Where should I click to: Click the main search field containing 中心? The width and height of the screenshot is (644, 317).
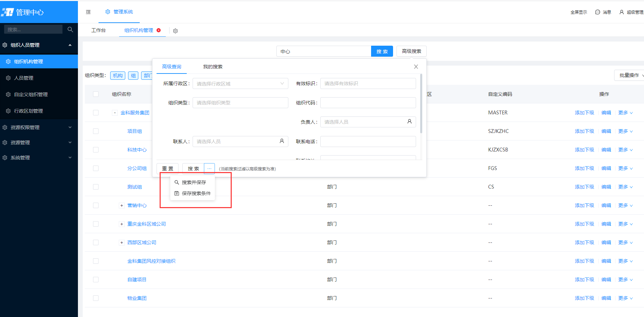click(324, 51)
